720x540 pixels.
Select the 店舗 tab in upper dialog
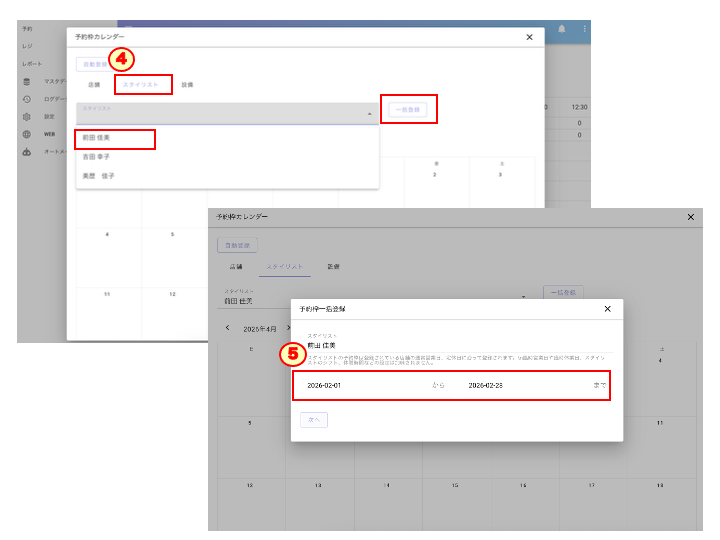coord(94,85)
